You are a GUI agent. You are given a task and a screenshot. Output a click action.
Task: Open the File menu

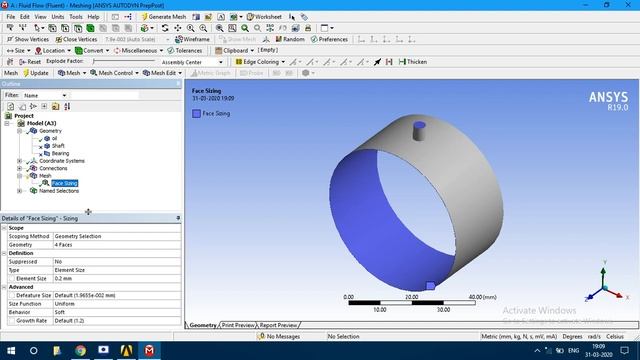click(11, 17)
